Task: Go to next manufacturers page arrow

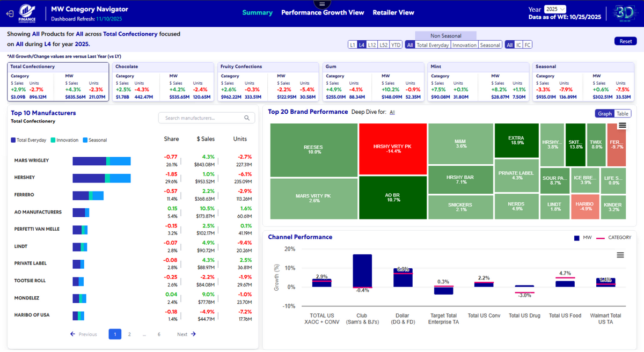Action: click(x=193, y=334)
